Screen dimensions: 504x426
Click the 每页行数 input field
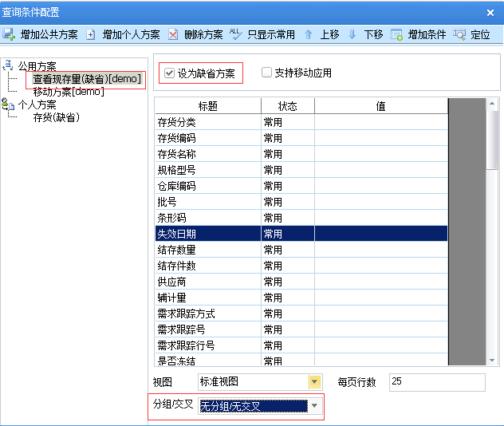pos(436,382)
